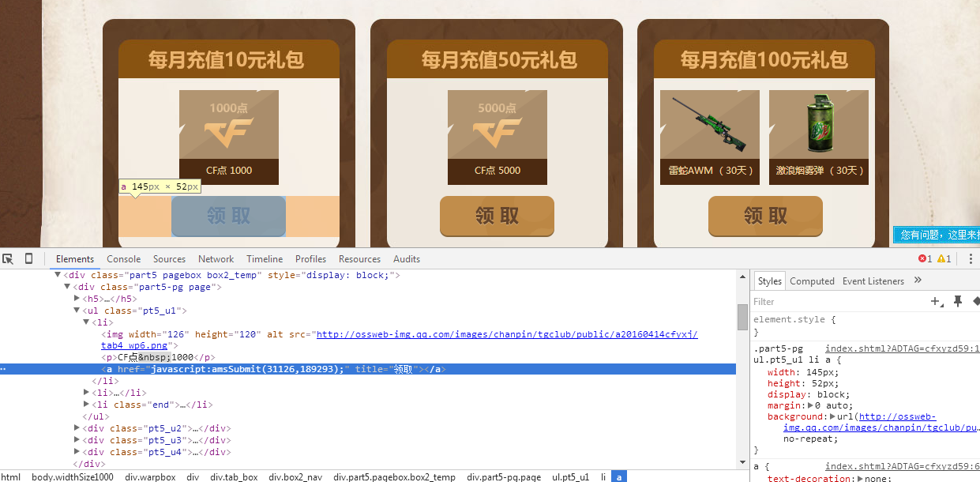Collapse the part5 pagebox div node
980x482 pixels.
click(58, 275)
